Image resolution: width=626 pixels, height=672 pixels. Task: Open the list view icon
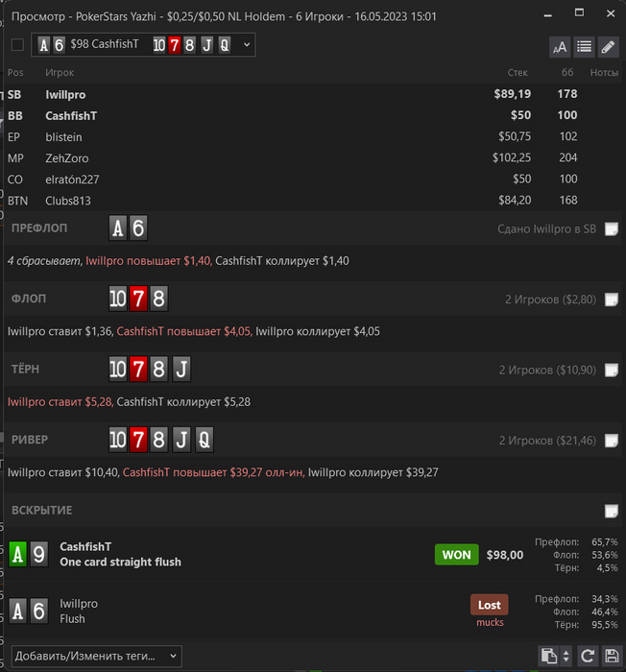(584, 46)
